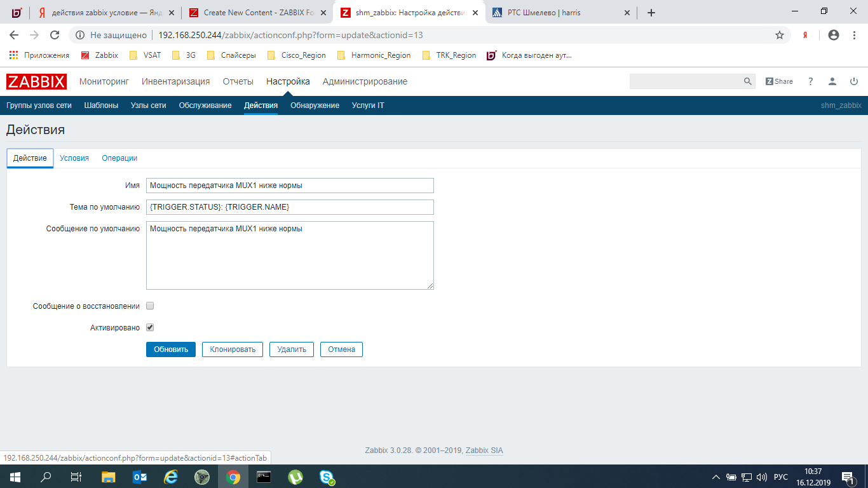Open the Cisco_Region bookmark folder
This screenshot has width=868, height=488.
click(297, 55)
